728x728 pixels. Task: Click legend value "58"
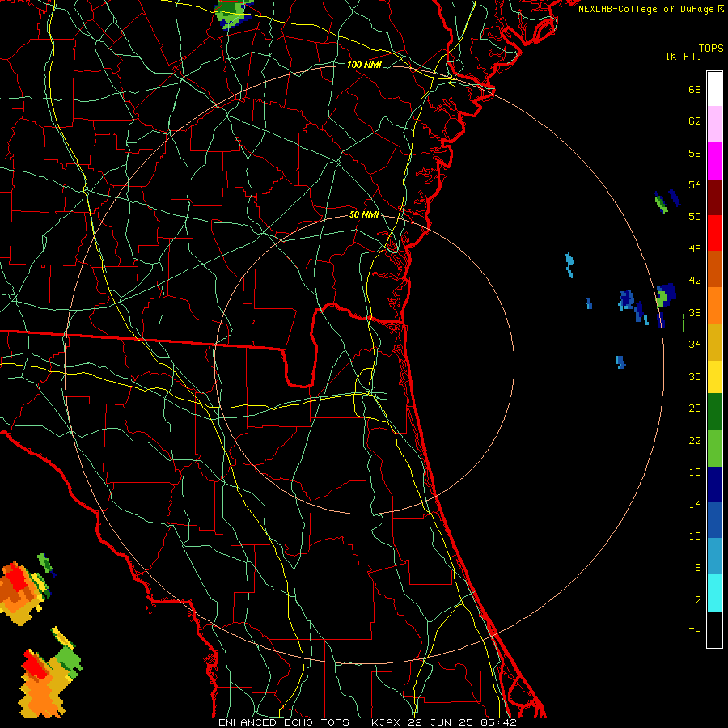click(695, 153)
